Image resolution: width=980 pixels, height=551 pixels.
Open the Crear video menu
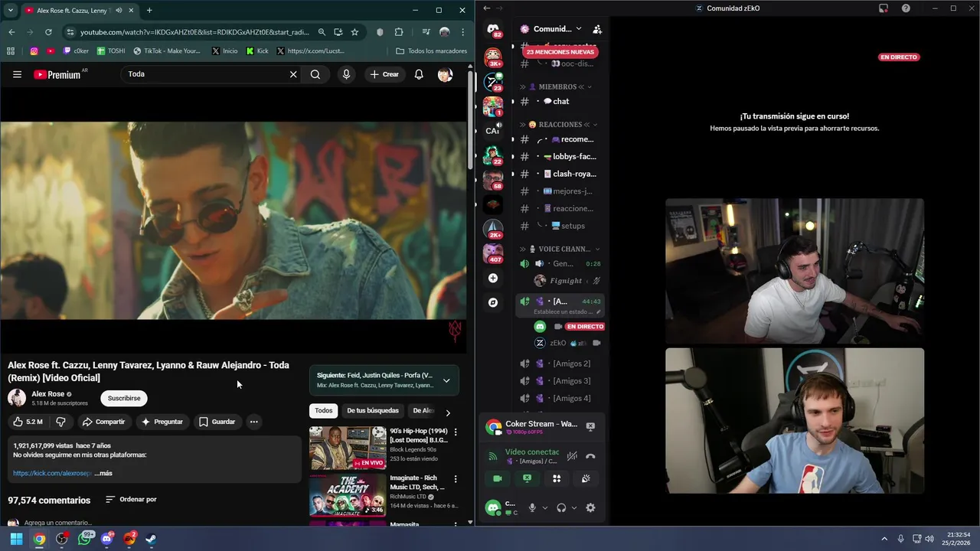click(x=384, y=74)
